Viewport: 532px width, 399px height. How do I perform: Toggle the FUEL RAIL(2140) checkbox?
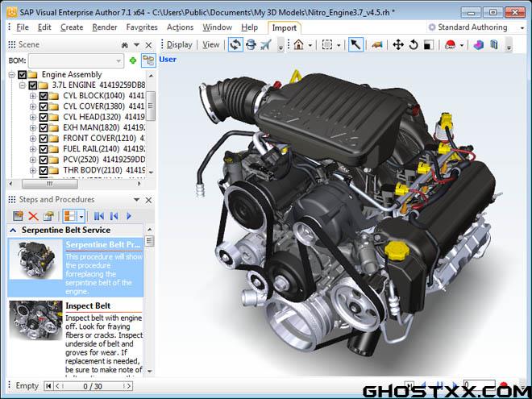click(44, 148)
